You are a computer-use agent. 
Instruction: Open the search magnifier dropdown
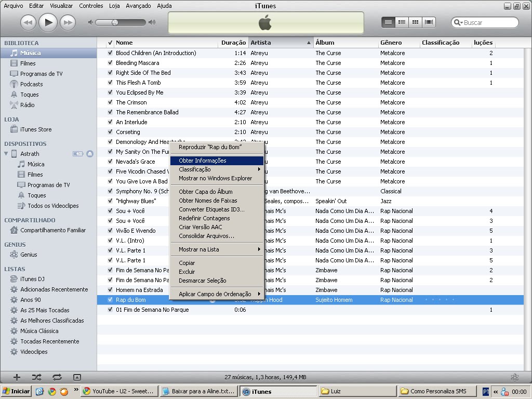[x=458, y=22]
